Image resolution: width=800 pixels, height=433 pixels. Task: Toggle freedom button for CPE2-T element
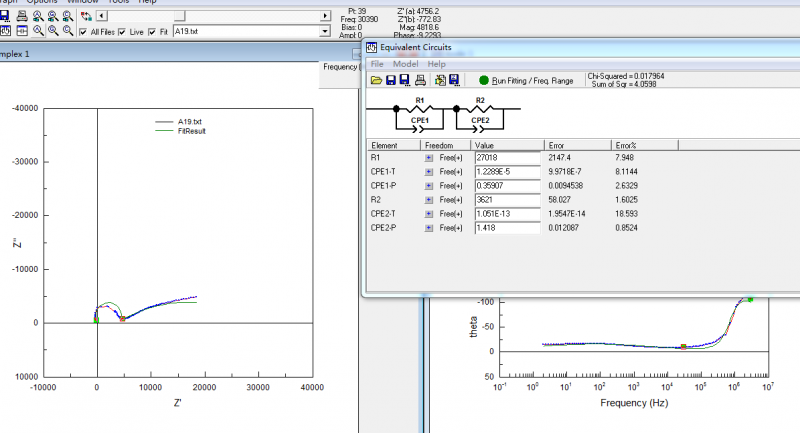pyautogui.click(x=429, y=214)
